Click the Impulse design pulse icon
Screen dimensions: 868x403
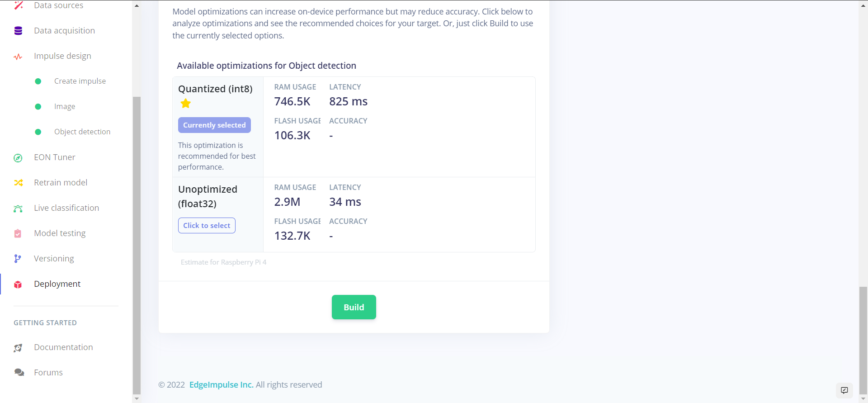tap(18, 57)
